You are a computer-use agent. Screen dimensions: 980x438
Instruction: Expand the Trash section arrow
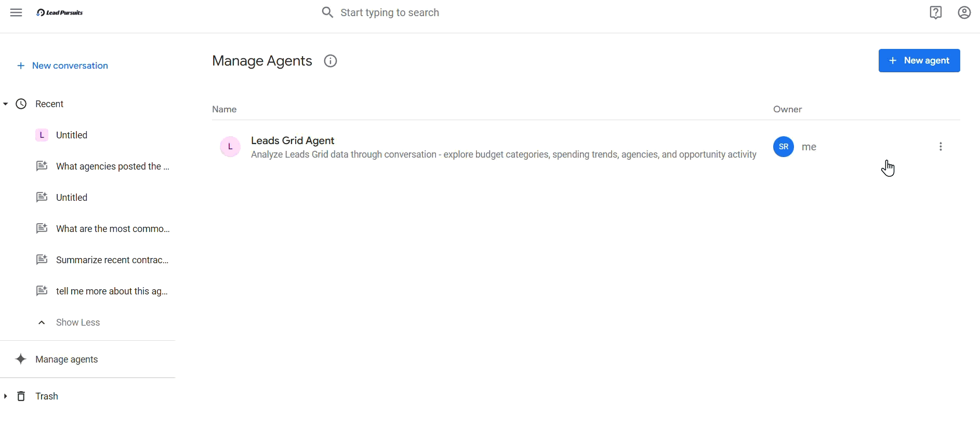(x=6, y=396)
